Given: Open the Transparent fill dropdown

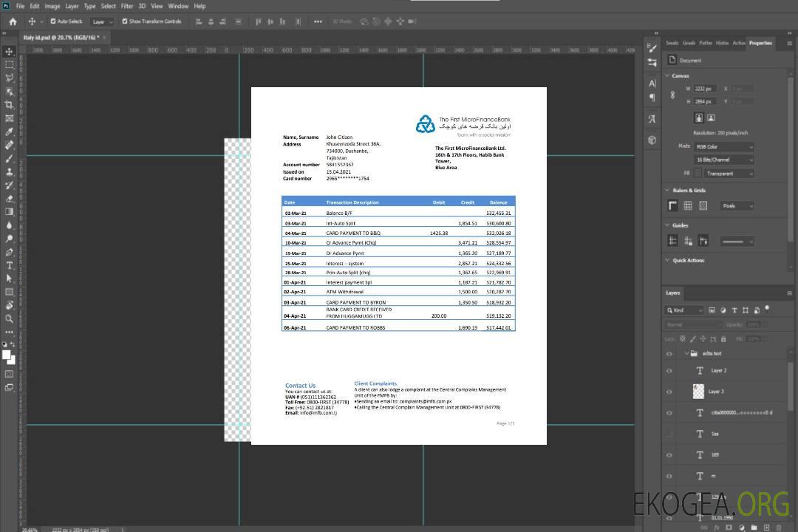Looking at the screenshot, I should point(729,174).
